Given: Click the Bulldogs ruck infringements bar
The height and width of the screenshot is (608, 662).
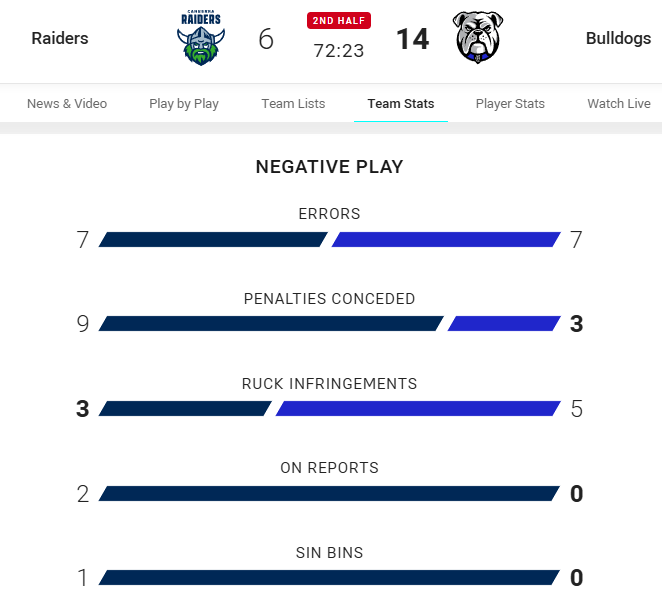Looking at the screenshot, I should point(418,408).
